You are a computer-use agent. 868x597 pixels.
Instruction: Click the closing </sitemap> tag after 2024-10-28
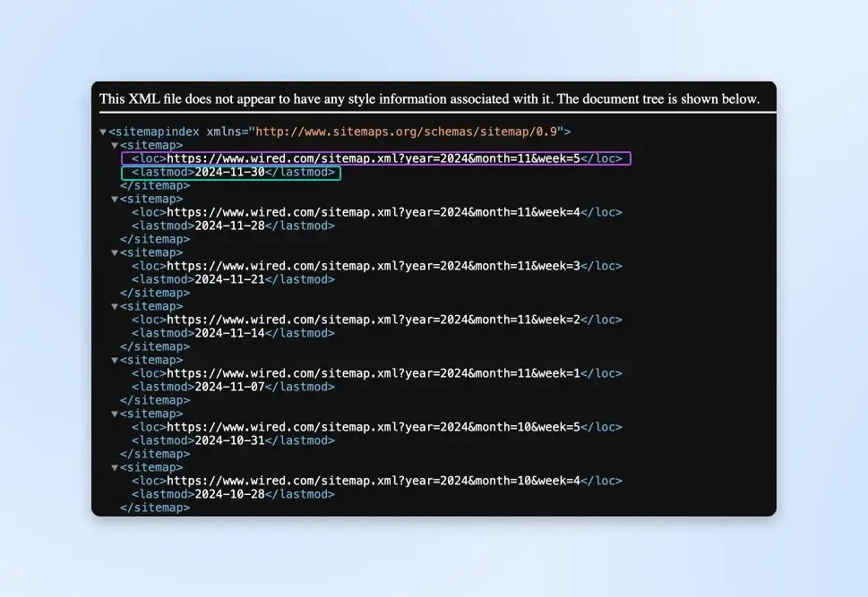click(x=155, y=507)
